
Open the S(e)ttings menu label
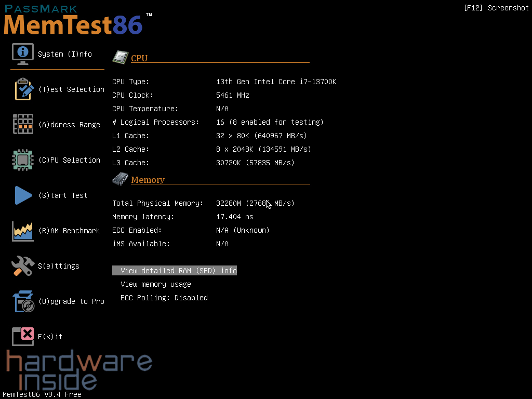[x=59, y=266]
